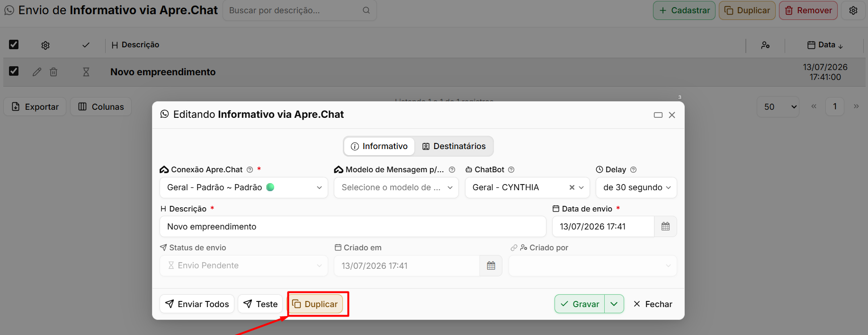Open calendar picker for Data de envio
Viewport: 868px width, 335px height.
click(x=665, y=227)
